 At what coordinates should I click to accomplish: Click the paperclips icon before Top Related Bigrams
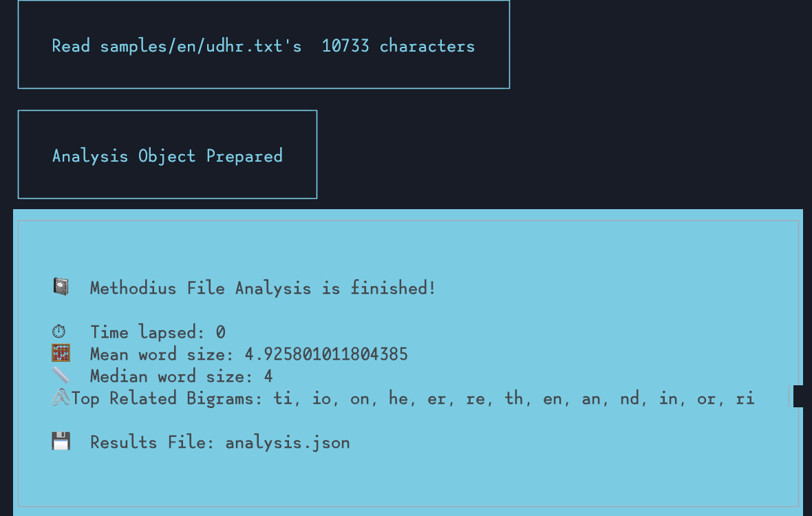[x=61, y=398]
